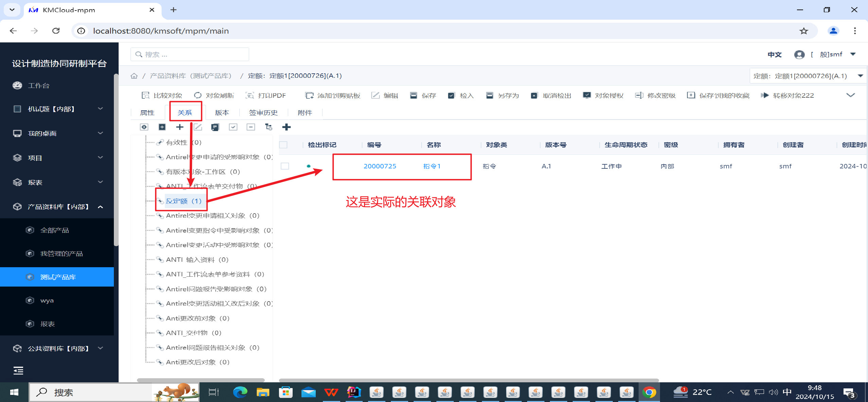Click the 取消检出 toolbar button
The image size is (868, 402).
click(x=551, y=95)
